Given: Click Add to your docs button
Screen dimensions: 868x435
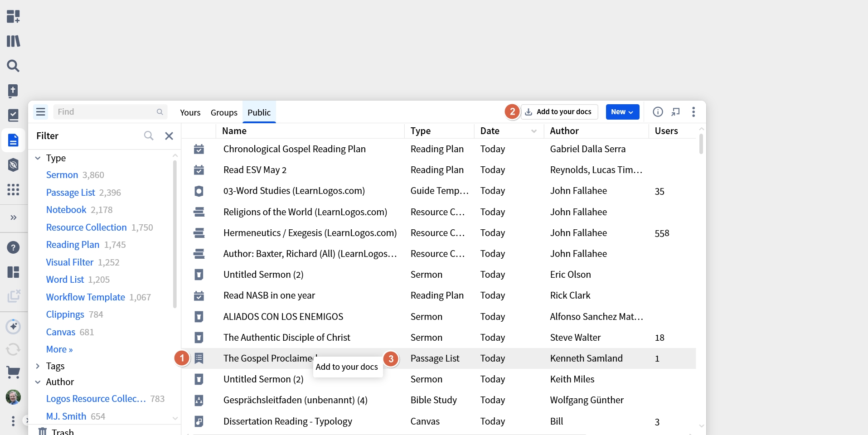Looking at the screenshot, I should coord(559,112).
